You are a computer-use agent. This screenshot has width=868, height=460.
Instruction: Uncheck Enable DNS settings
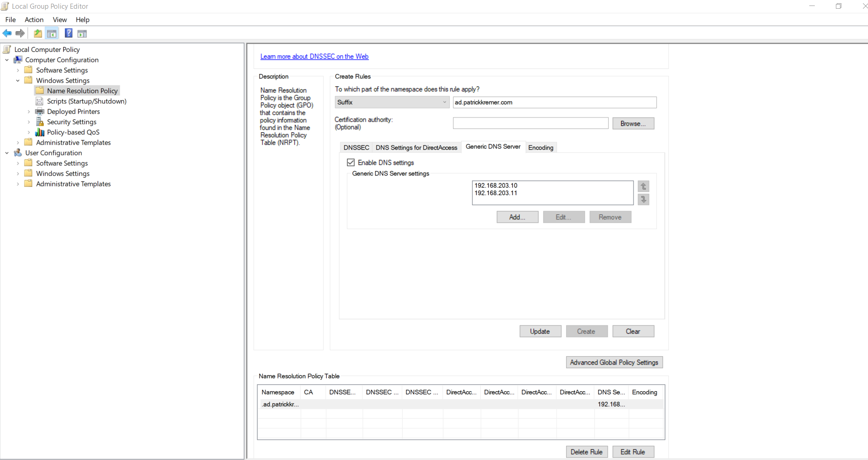(351, 162)
